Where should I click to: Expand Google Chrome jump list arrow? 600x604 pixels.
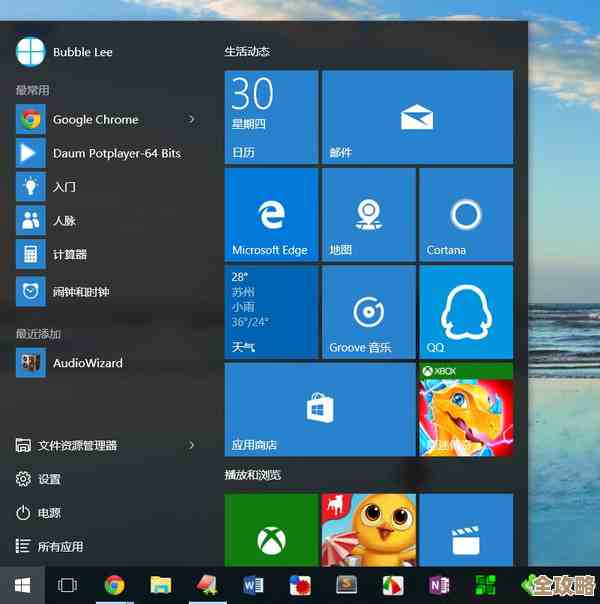(191, 119)
